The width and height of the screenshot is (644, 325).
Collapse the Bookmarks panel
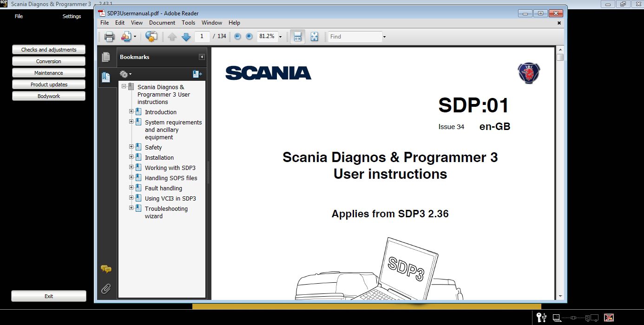pyautogui.click(x=202, y=57)
